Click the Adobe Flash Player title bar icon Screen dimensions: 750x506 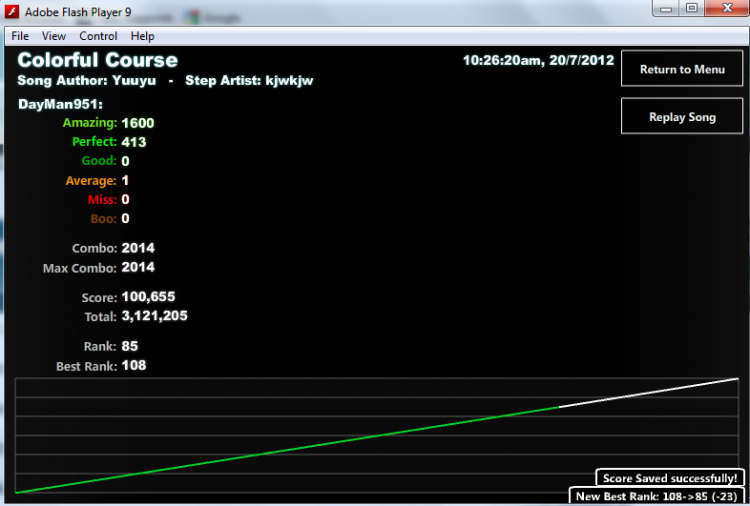pyautogui.click(x=11, y=11)
